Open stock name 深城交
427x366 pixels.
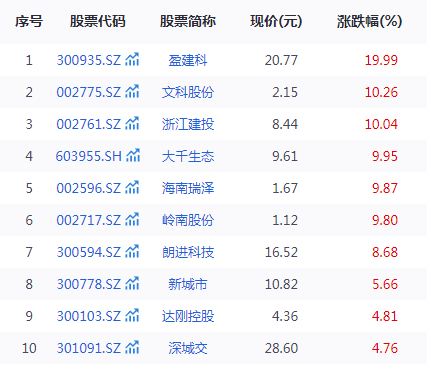[x=188, y=349]
